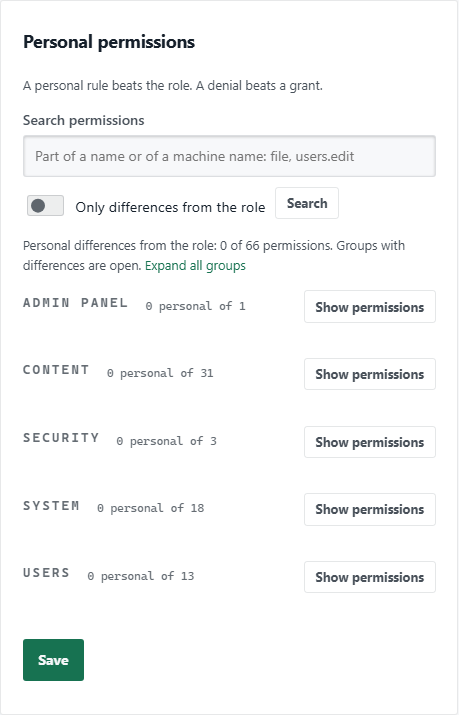
Task: Show permissions for System group
Action: 370,509
